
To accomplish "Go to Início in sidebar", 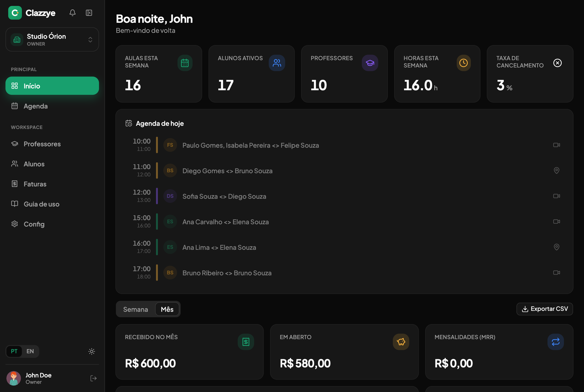I will [x=52, y=86].
